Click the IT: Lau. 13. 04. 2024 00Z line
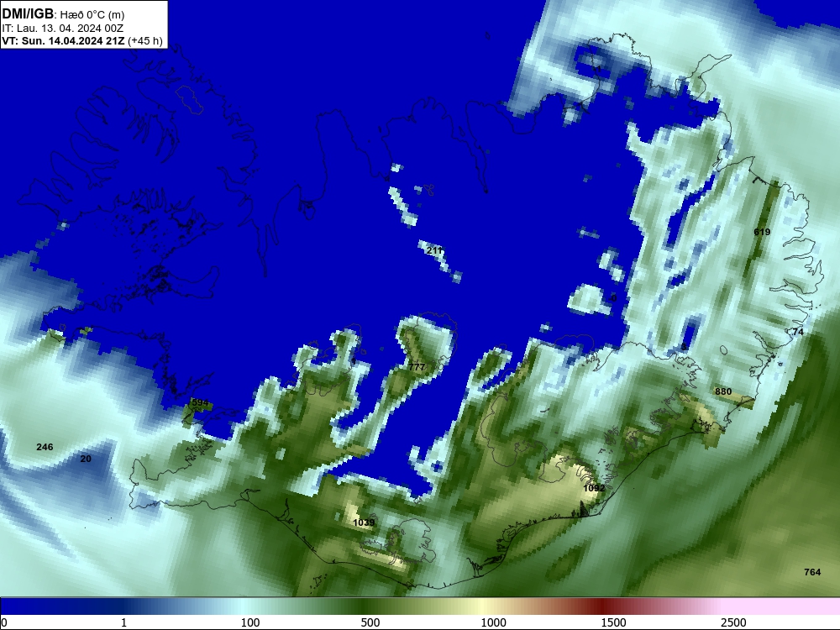840x630 pixels. pyautogui.click(x=63, y=28)
